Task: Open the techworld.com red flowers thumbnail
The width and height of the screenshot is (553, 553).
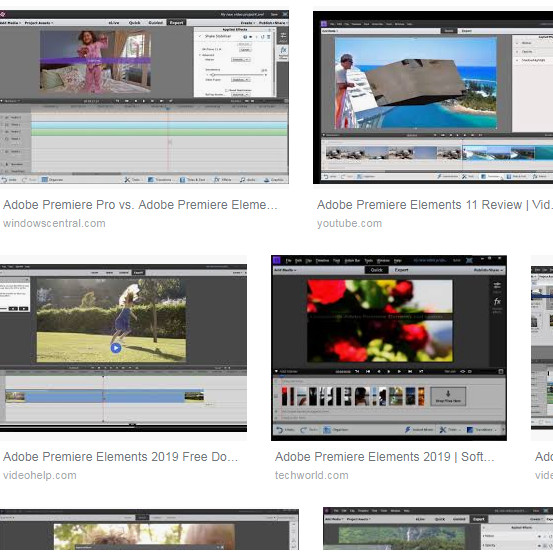Action: click(389, 348)
